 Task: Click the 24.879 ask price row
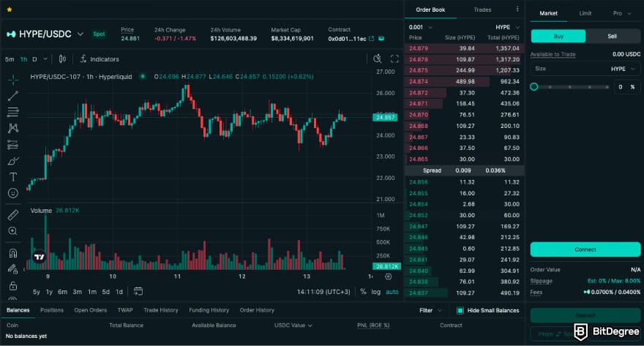[464, 48]
